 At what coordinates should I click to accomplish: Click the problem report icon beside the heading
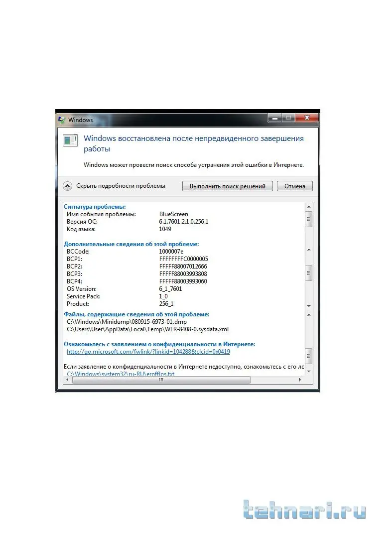(70, 140)
